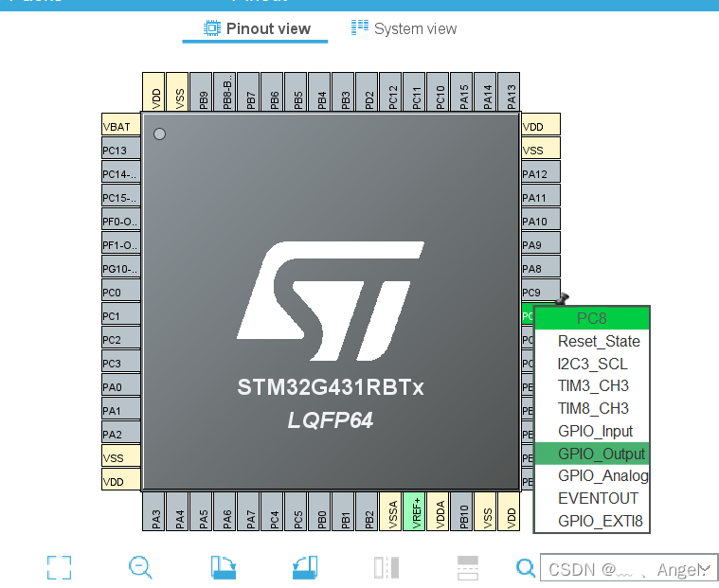Select pin PA14 on the top row
719x588 pixels.
(x=486, y=92)
